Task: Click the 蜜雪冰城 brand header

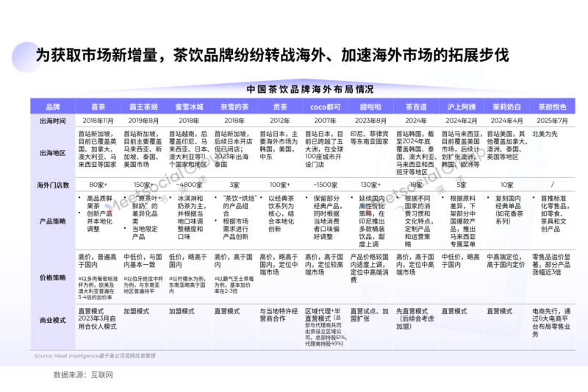Action: (x=188, y=107)
